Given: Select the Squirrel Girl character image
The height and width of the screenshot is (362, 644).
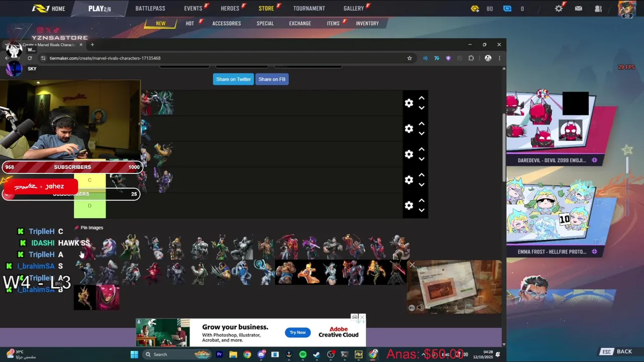Looking at the screenshot, I should click(x=400, y=248).
